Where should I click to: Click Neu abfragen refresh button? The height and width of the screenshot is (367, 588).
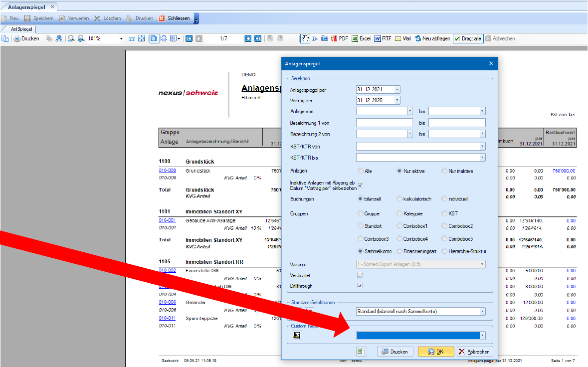432,38
